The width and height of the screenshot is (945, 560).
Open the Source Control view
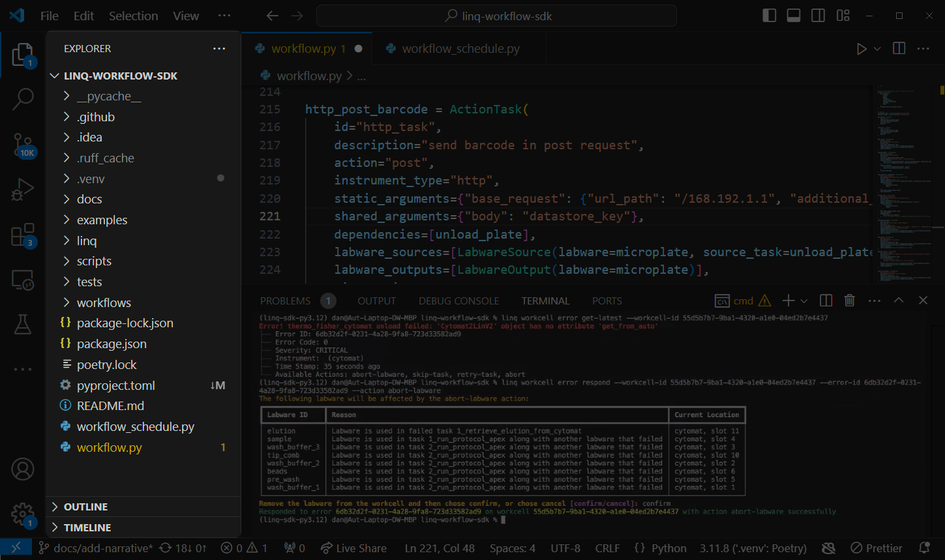tap(23, 145)
